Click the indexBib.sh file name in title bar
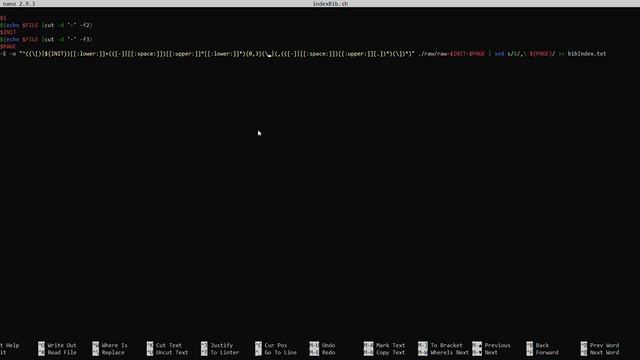640x360 pixels. tap(330, 4)
